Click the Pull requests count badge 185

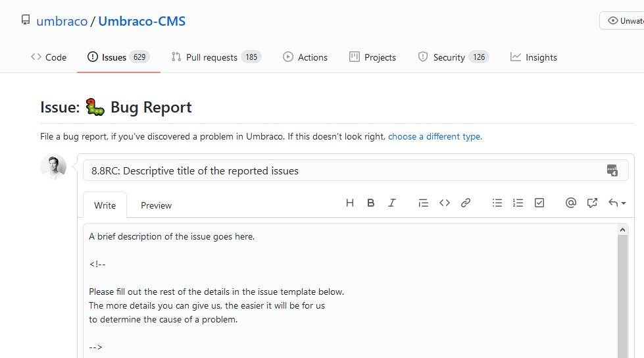(251, 57)
